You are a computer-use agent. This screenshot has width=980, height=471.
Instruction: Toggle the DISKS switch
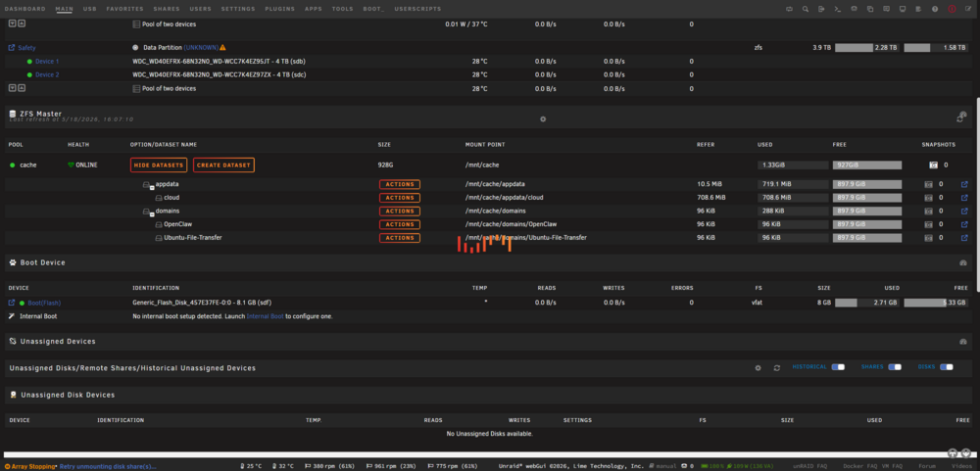pos(947,367)
